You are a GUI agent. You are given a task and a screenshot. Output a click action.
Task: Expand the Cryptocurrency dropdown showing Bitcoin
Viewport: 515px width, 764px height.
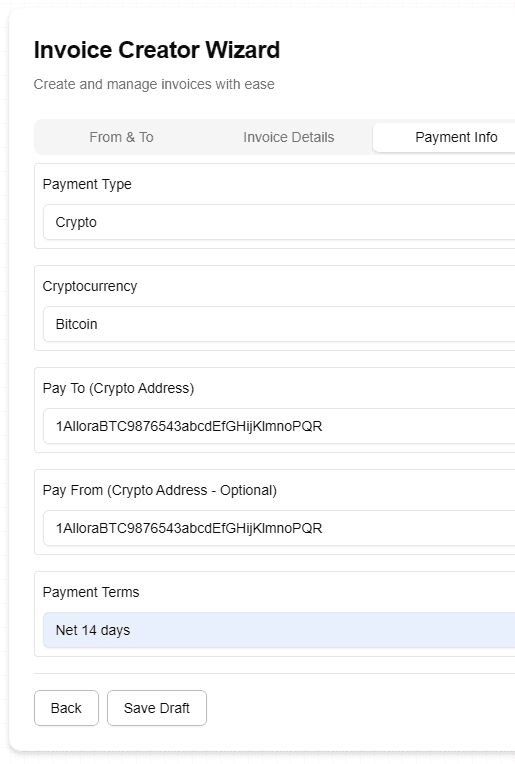coord(279,324)
